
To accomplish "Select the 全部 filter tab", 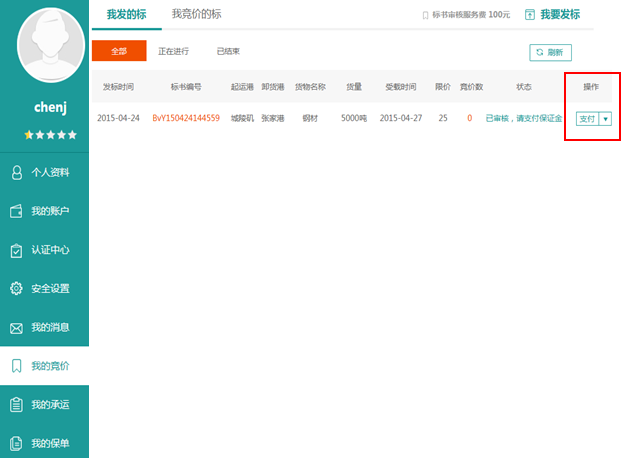I will 119,51.
